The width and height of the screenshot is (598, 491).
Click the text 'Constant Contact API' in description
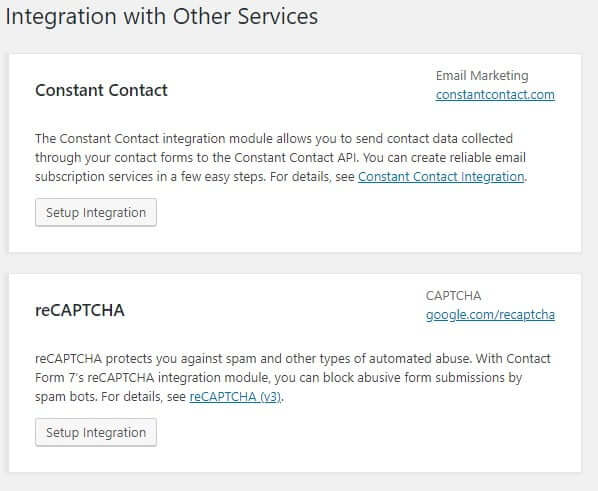295,158
